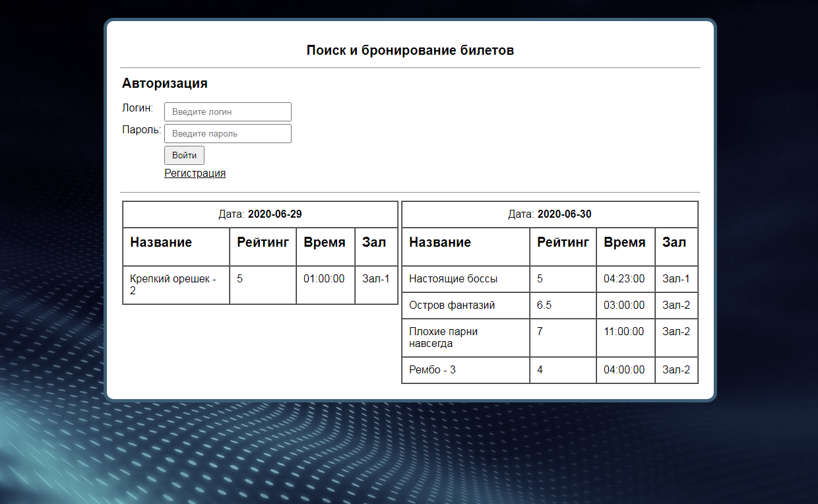The image size is (818, 504).
Task: Click Зал-2 in Рембо - 3 row
Action: tap(676, 370)
